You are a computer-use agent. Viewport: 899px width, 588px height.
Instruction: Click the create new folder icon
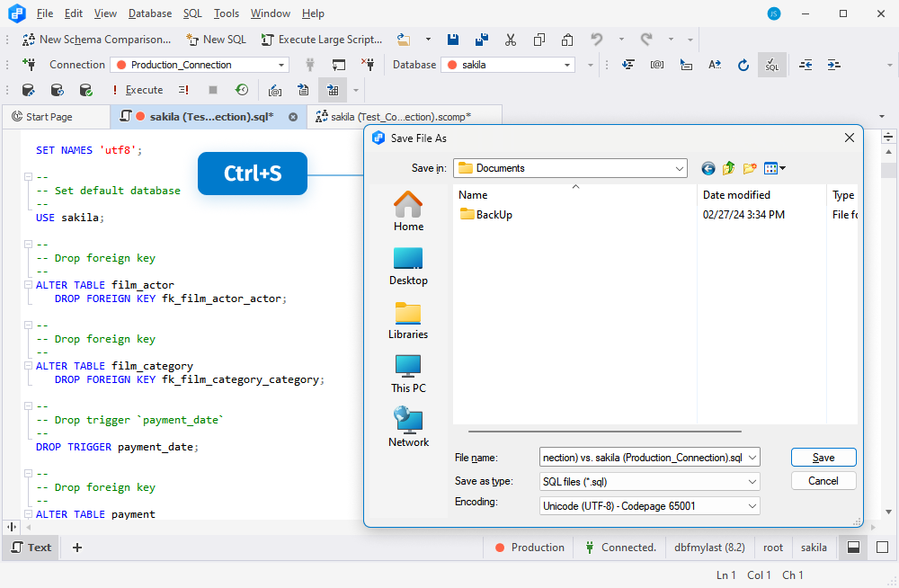click(x=750, y=168)
